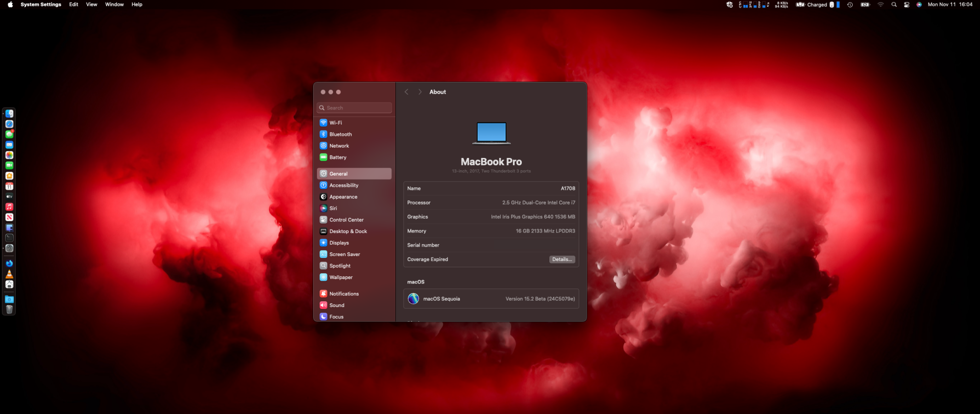Open Safari from the Dock
This screenshot has width=980, height=414.
coord(9,124)
